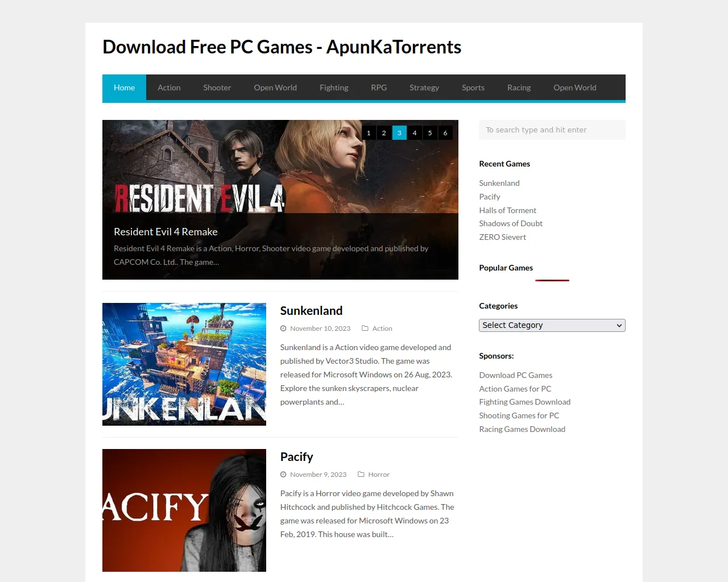Viewport: 728px width, 582px height.
Task: Click the Sunkenland game thumbnail
Action: (184, 364)
